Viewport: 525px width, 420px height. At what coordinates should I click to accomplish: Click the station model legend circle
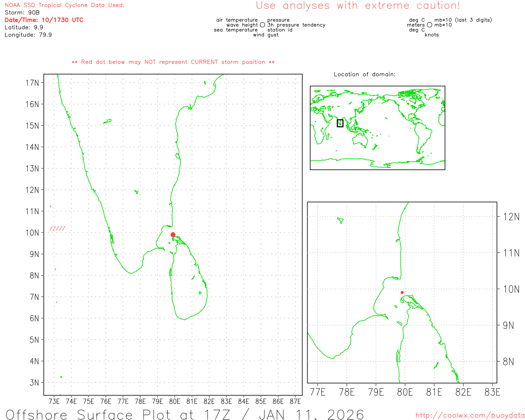point(262,25)
